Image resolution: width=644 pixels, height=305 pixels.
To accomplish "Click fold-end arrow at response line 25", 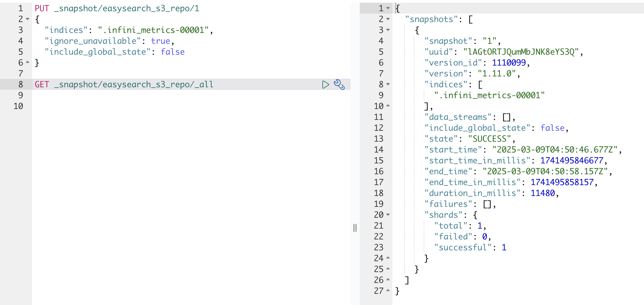I will [388, 269].
